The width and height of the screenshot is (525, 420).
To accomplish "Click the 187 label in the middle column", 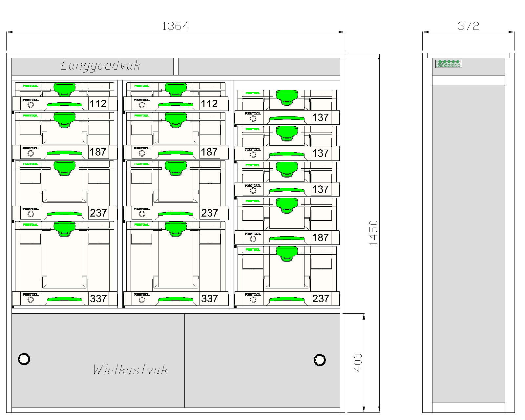I will point(209,152).
